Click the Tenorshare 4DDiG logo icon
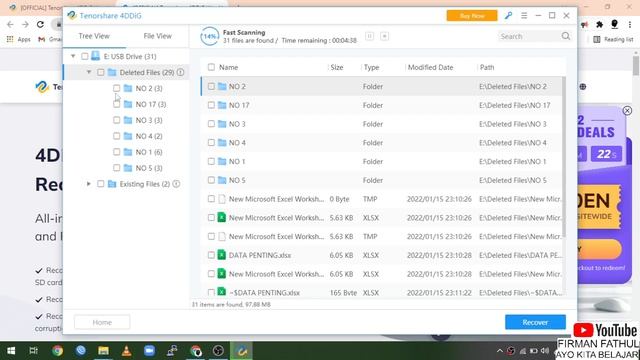The image size is (640, 360). point(72,16)
